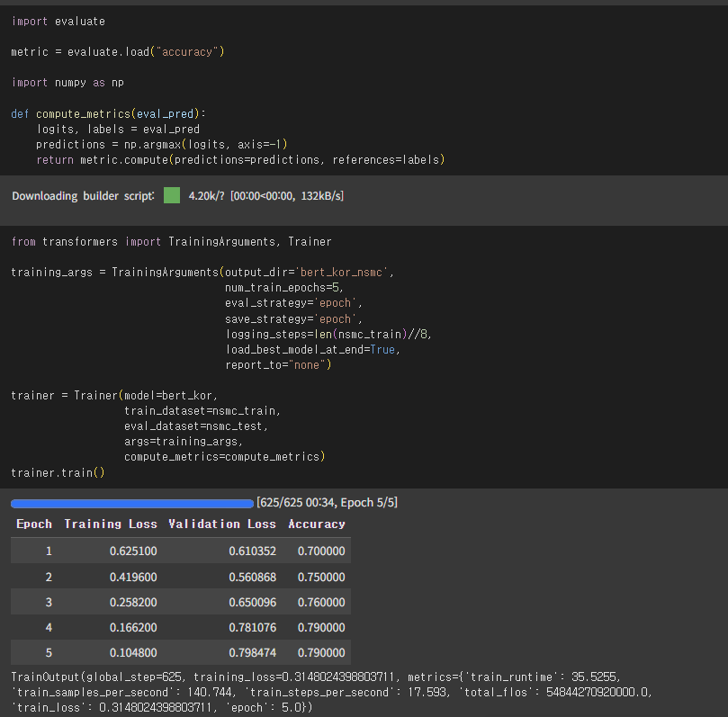Click the 'epoch': 5.0 output text
The image size is (728, 717).
265,707
